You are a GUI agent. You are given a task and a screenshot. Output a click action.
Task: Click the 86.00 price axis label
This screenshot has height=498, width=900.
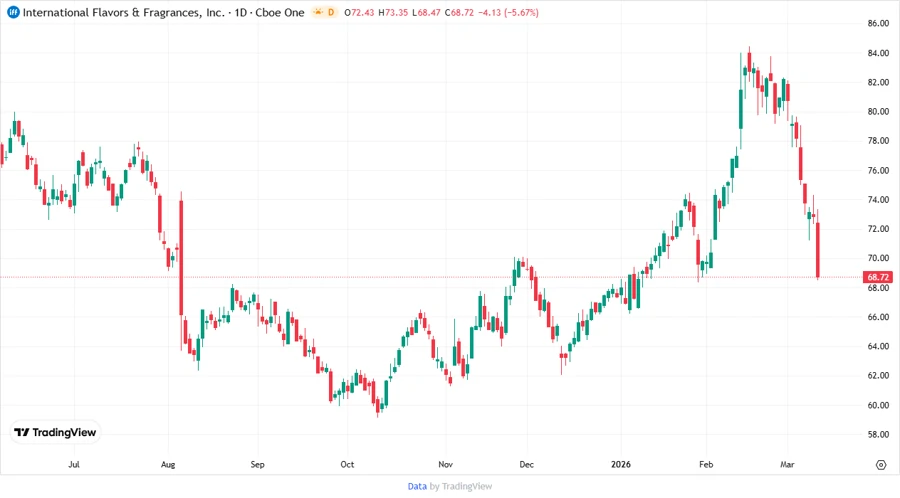(x=878, y=24)
